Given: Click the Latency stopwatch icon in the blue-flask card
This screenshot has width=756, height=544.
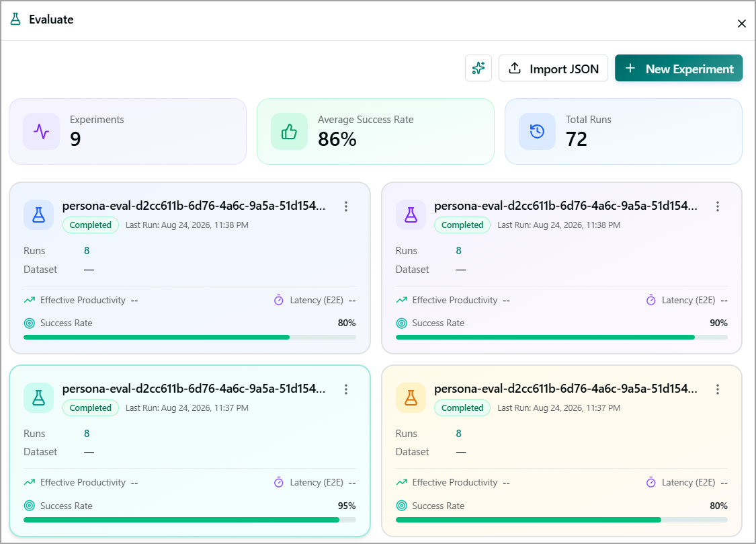Looking at the screenshot, I should coord(279,300).
